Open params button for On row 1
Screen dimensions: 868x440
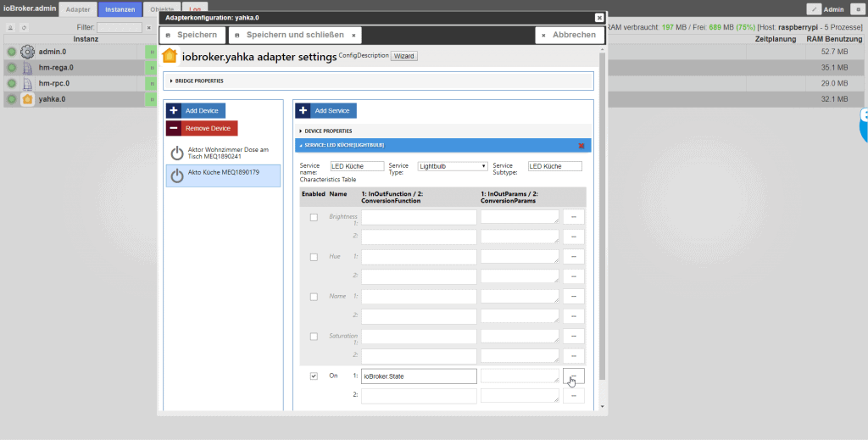tap(574, 376)
